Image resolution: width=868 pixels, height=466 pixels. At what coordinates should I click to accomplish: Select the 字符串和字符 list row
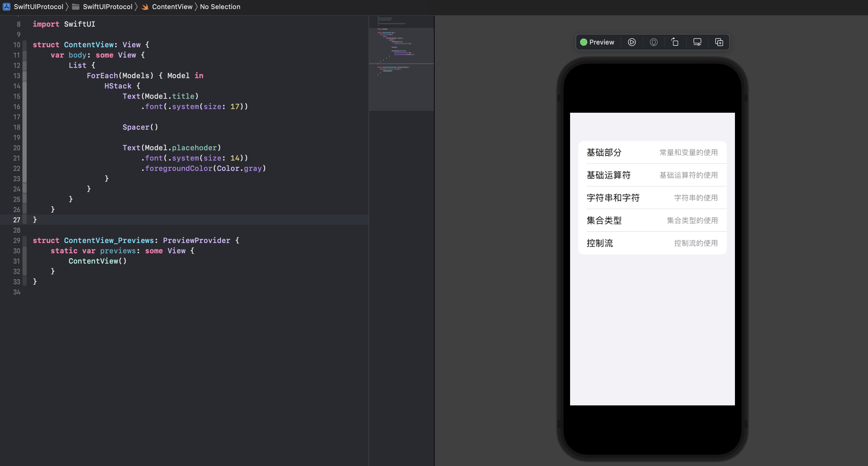tap(652, 198)
